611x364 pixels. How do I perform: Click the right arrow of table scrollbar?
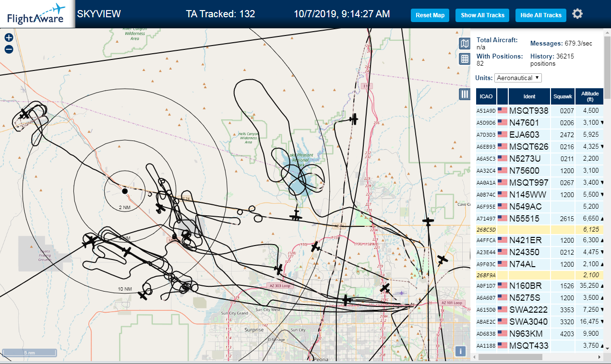click(x=599, y=357)
